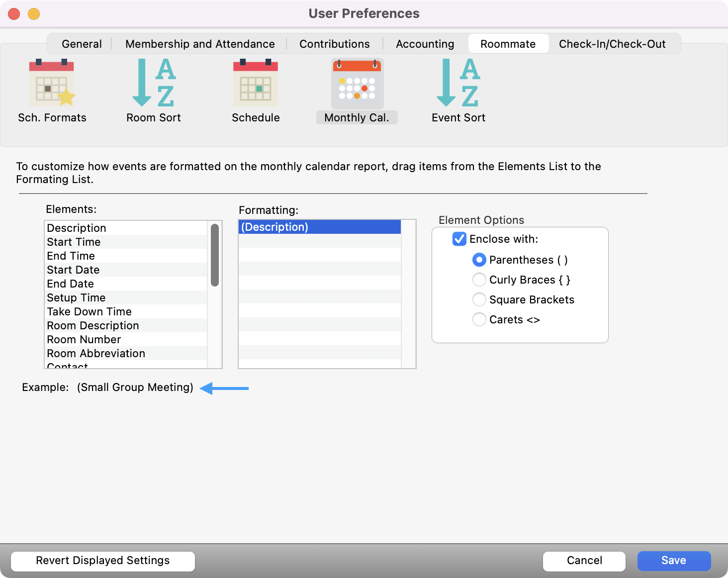Go to the Contributions tab

[x=335, y=44]
